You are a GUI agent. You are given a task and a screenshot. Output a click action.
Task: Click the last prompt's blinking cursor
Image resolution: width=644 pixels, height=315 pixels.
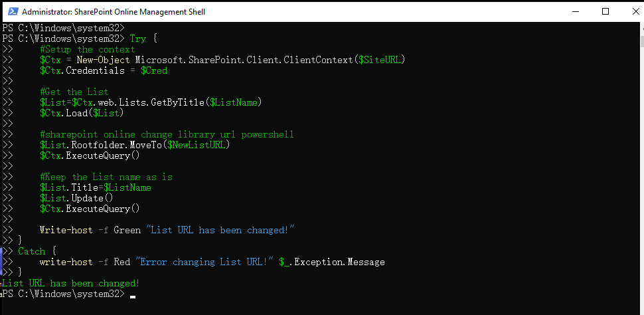[132, 296]
